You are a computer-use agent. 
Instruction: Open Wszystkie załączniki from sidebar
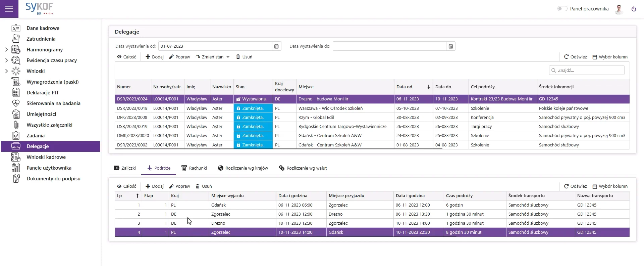tap(49, 125)
